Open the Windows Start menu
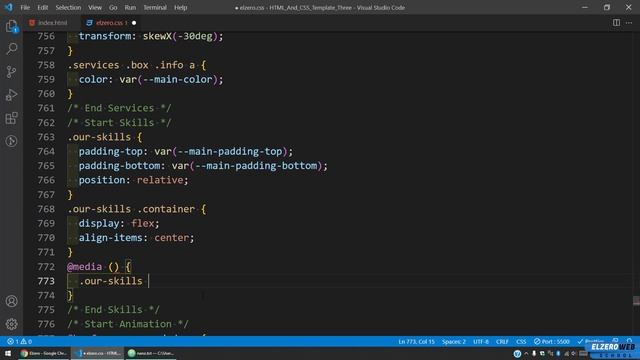The image size is (640, 360). [x=8, y=353]
